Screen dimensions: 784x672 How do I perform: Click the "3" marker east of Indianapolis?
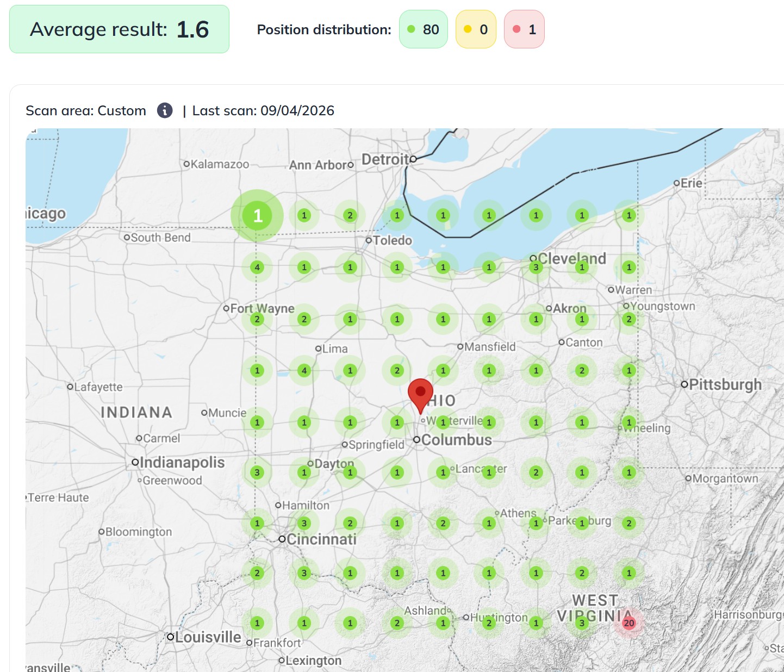pyautogui.click(x=257, y=472)
